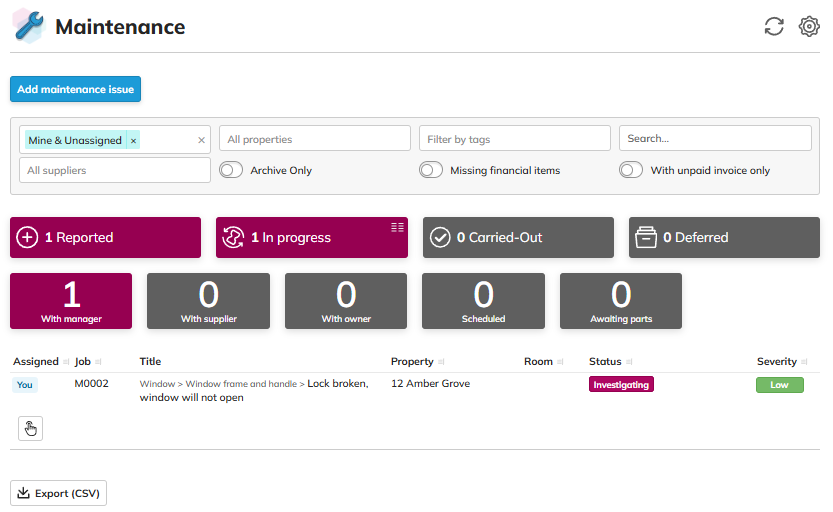Sort by the Assigned column icon
This screenshot has width=833, height=512.
pyautogui.click(x=67, y=362)
